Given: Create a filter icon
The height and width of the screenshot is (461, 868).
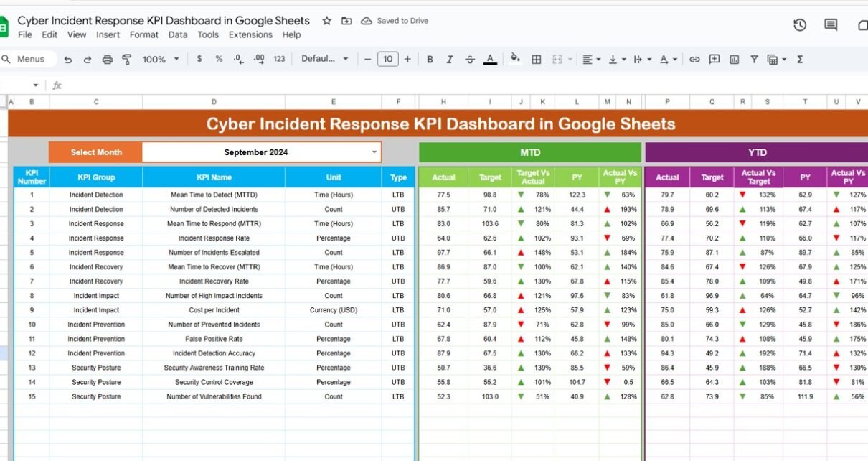Looking at the screenshot, I should 754,60.
